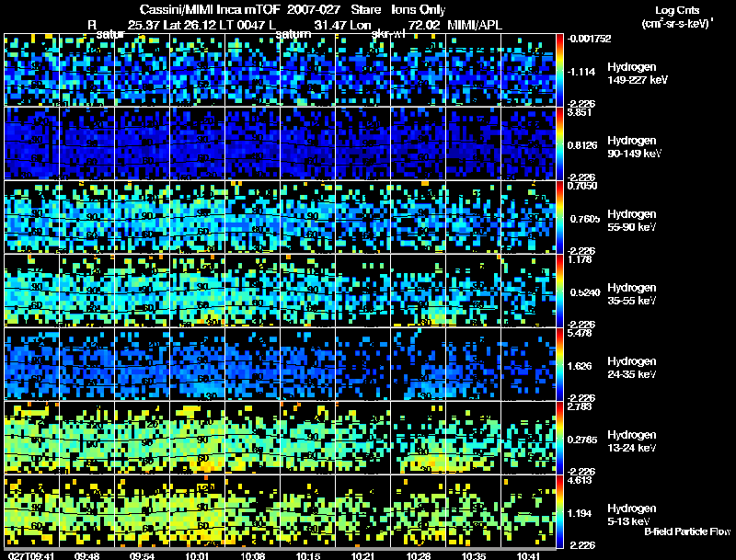736x560 pixels.
Task: Click the 'Log Cnts' legend heading
Action: pos(677,10)
